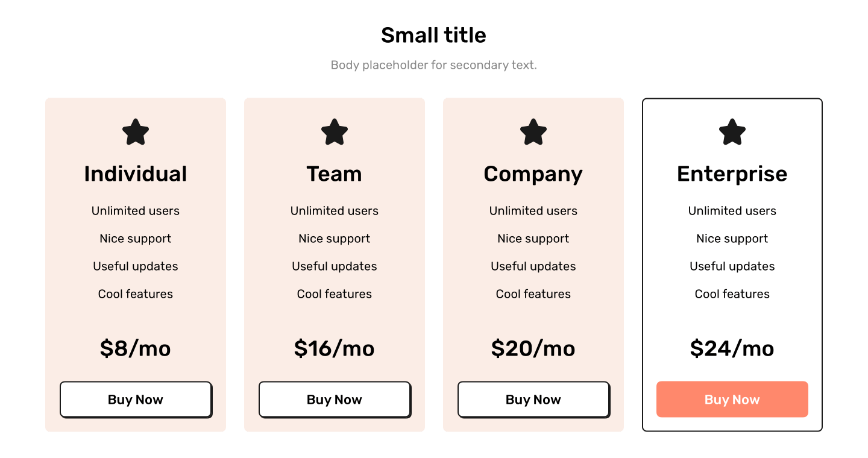Click the Individual plan heading
The width and height of the screenshot is (868, 458).
pos(136,174)
